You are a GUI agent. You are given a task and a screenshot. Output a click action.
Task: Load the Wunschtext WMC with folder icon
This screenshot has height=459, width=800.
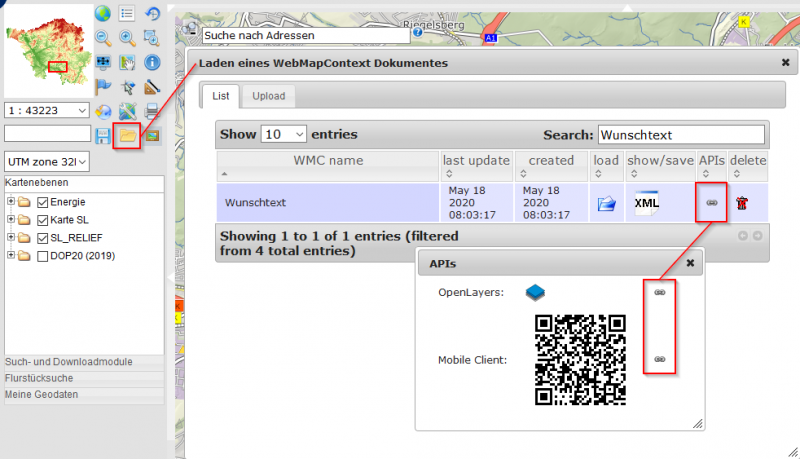(606, 203)
